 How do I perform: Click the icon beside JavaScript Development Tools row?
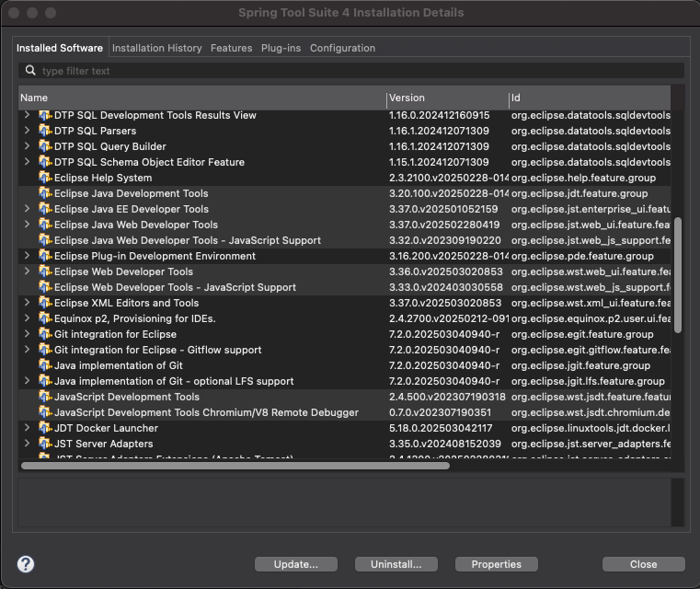pos(45,397)
